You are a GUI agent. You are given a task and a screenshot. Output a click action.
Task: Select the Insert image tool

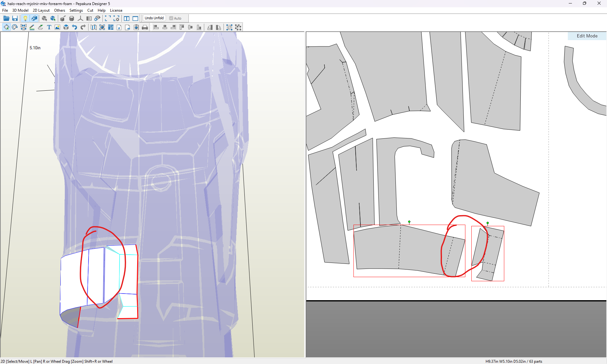[58, 27]
